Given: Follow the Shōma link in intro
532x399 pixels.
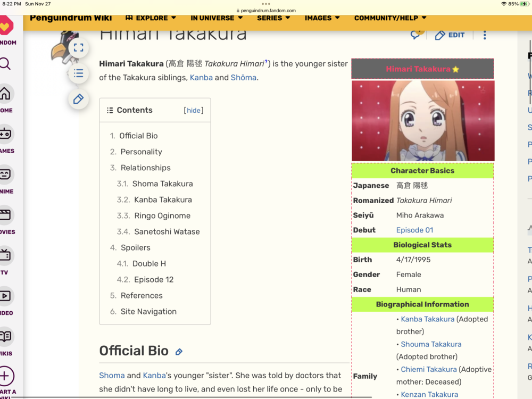Looking at the screenshot, I should pyautogui.click(x=244, y=77).
